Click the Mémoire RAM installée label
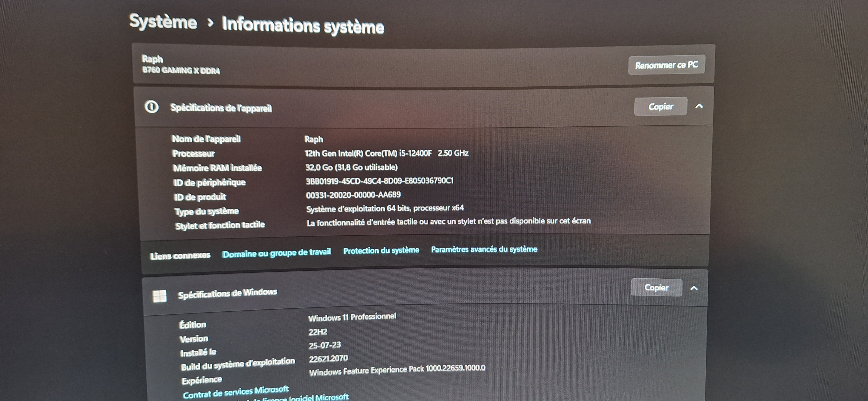 [x=217, y=168]
